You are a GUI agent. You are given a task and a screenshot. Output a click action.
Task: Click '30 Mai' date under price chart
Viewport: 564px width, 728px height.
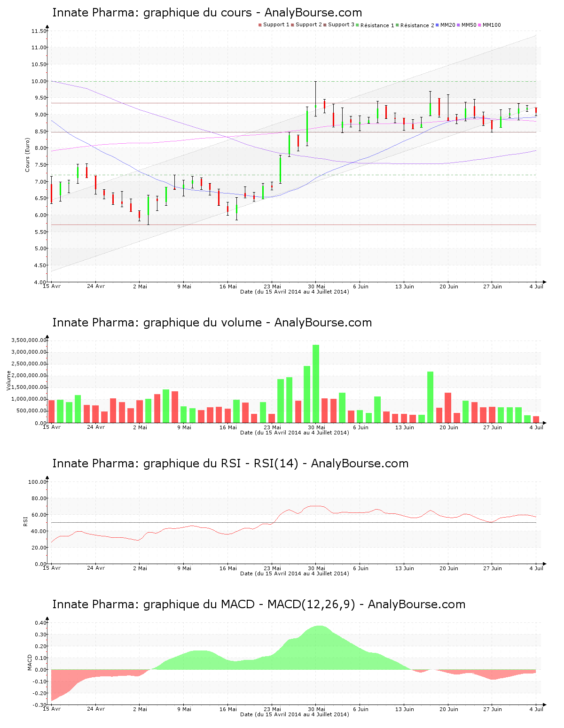click(x=317, y=287)
